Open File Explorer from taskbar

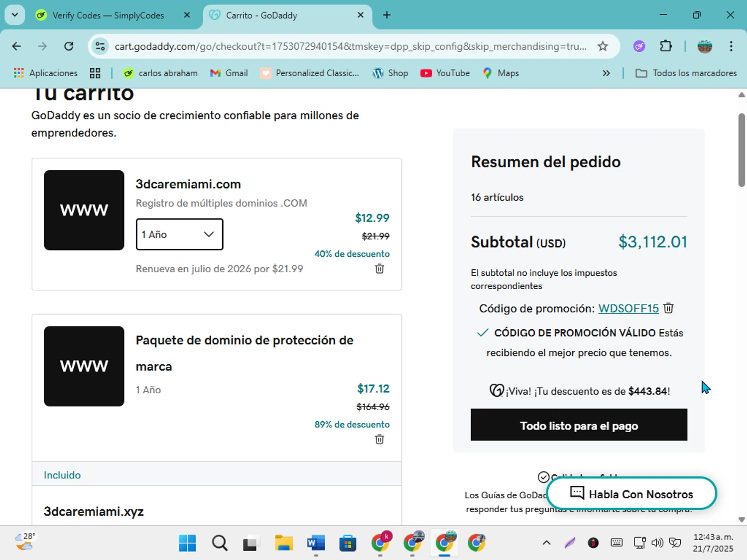[283, 543]
